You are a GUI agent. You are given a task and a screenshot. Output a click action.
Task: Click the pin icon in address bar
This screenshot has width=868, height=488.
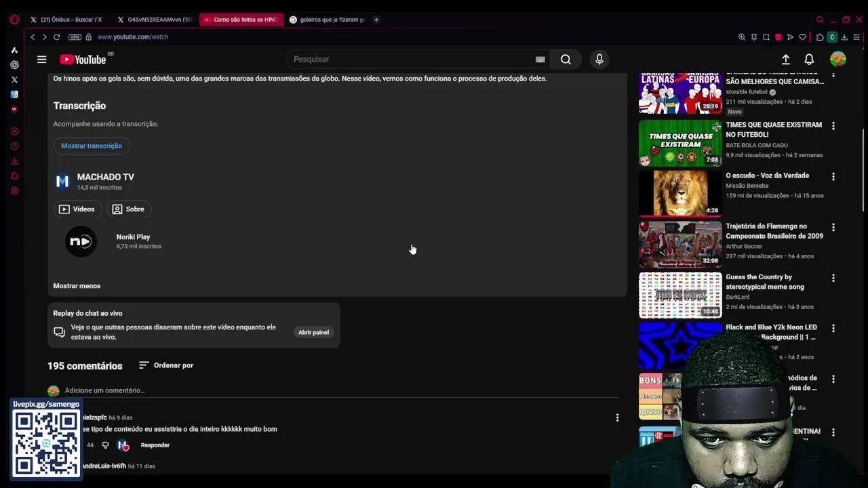pyautogui.click(x=753, y=37)
